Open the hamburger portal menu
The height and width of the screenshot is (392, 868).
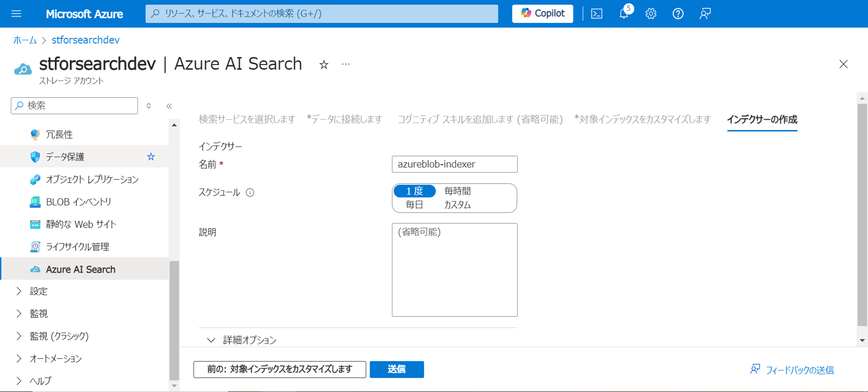tap(16, 13)
